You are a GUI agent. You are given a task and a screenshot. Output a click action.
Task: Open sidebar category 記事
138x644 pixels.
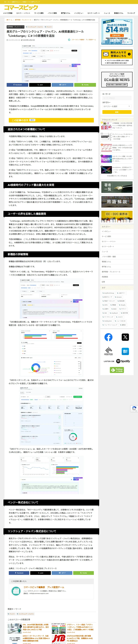click(x=117, y=282)
